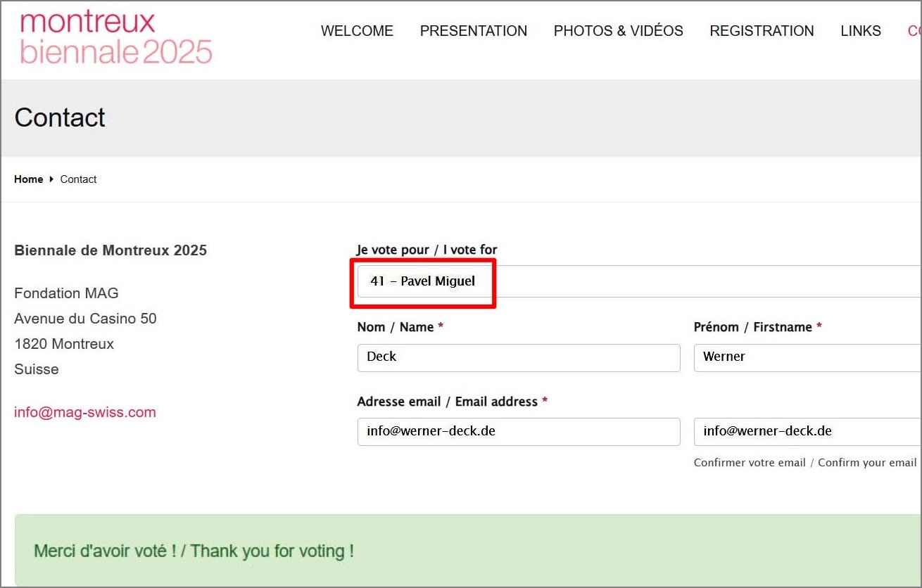Click the Contact breadcrumb item
The height and width of the screenshot is (588, 922).
pyautogui.click(x=78, y=179)
